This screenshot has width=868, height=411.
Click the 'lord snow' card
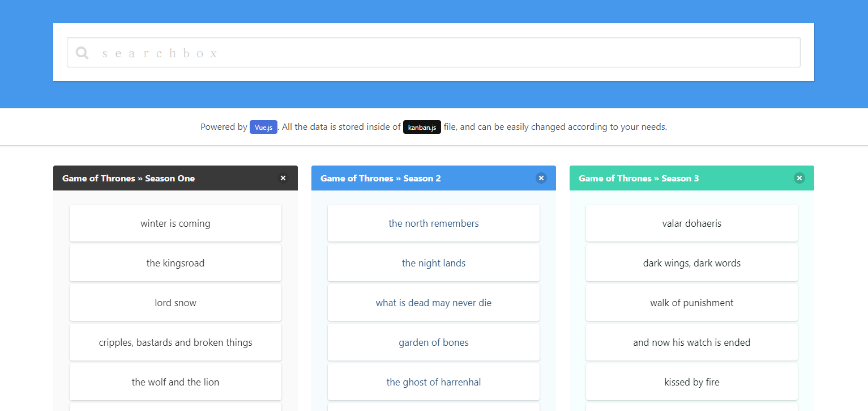(x=175, y=302)
